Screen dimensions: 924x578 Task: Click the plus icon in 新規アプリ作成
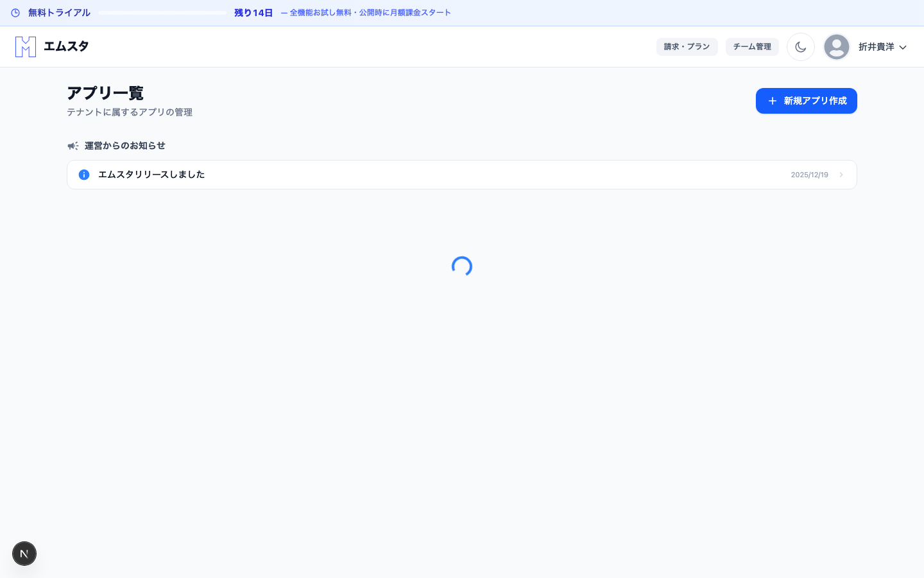(x=773, y=101)
